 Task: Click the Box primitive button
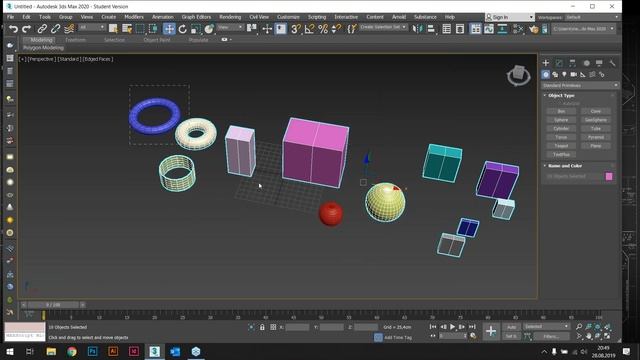click(561, 111)
